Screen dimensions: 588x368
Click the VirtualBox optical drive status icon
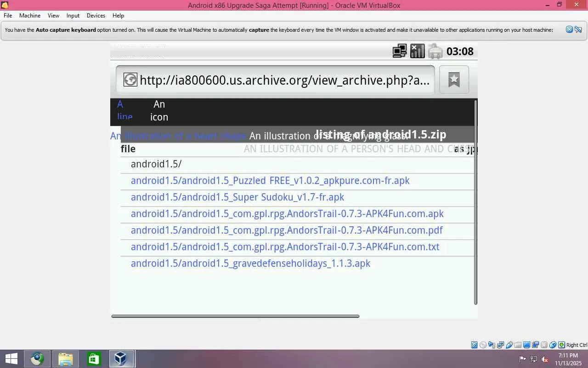pos(483,345)
